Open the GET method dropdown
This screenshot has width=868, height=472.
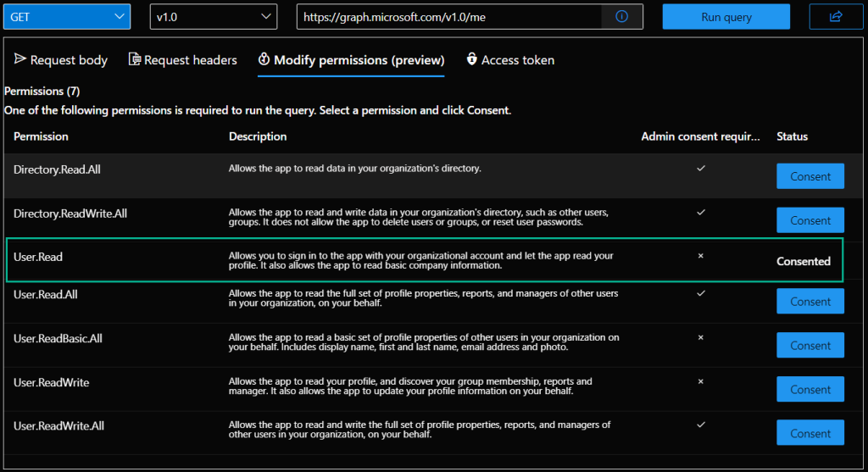pyautogui.click(x=67, y=17)
